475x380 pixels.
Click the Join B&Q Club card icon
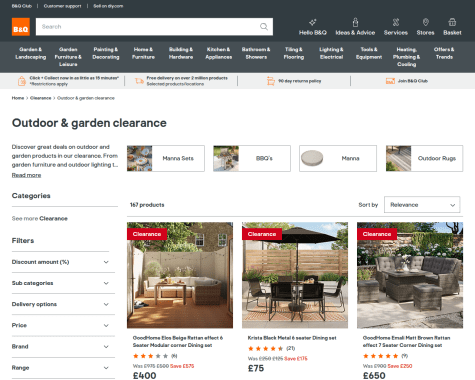pyautogui.click(x=390, y=81)
